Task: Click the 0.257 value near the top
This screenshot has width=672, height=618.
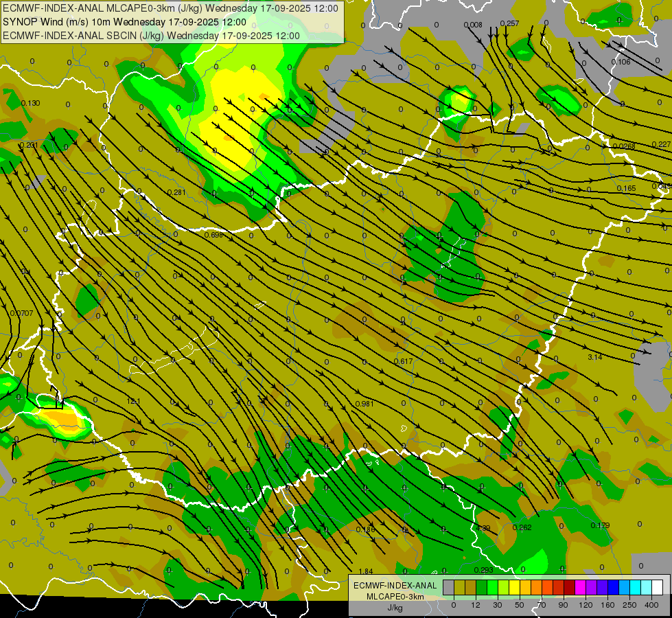Action: 509,23
